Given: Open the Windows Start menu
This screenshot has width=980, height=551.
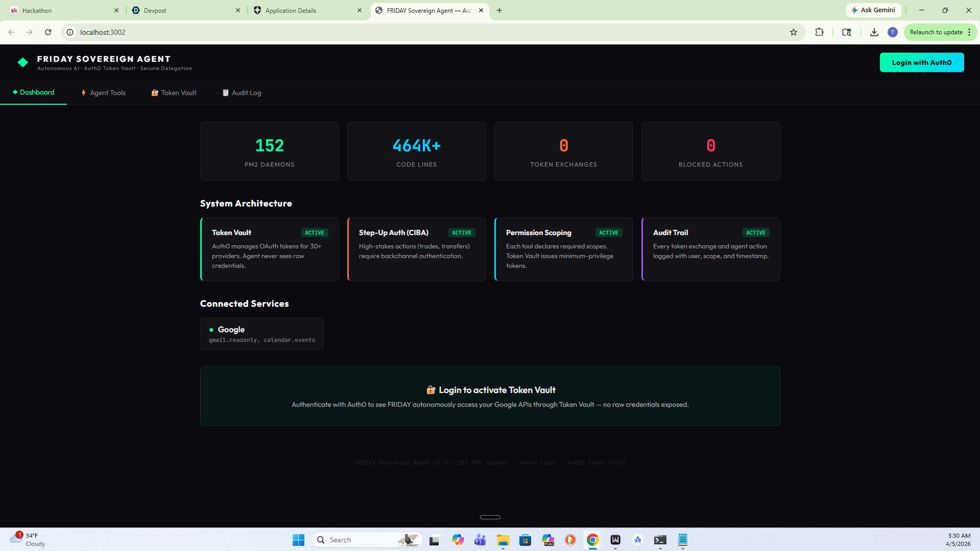Looking at the screenshot, I should (x=298, y=540).
